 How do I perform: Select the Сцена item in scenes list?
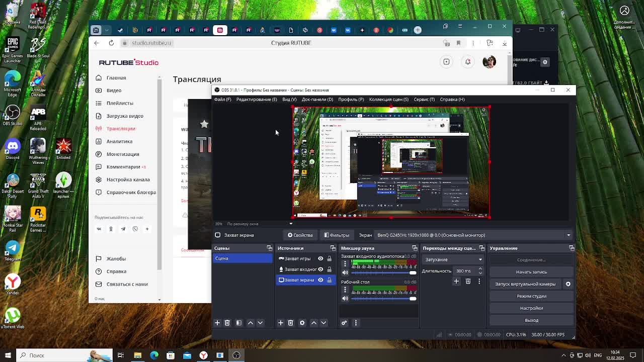pyautogui.click(x=243, y=258)
